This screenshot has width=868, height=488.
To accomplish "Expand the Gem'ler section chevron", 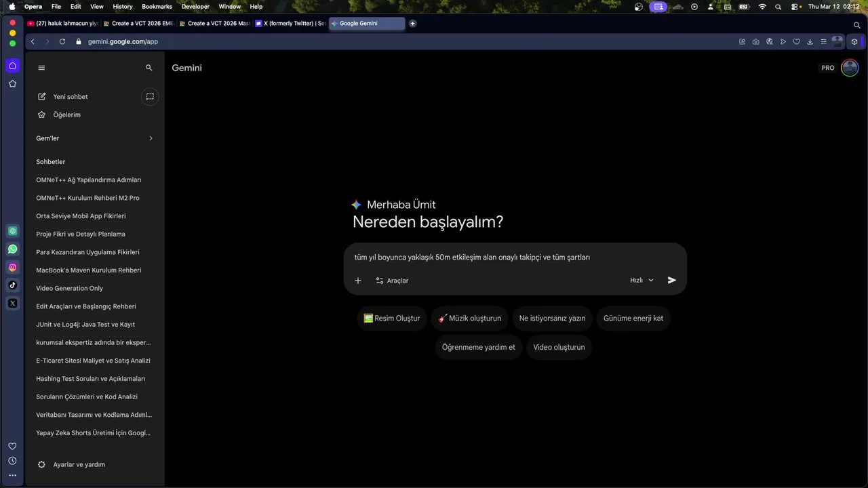I will coord(151,138).
